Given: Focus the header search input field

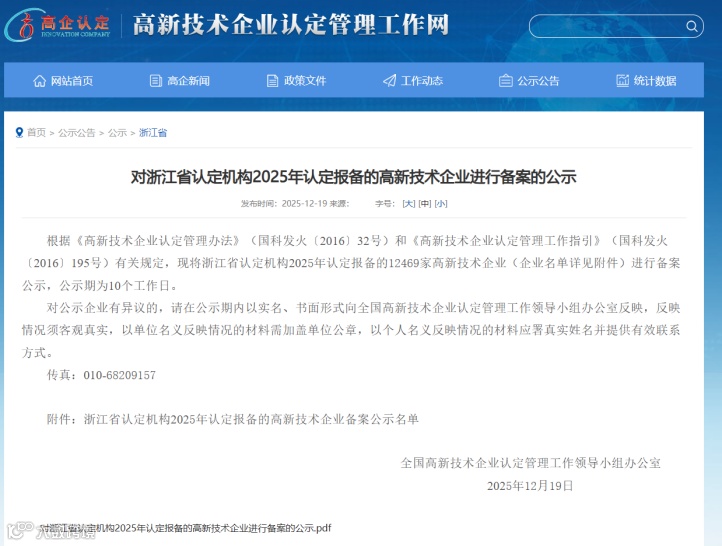Looking at the screenshot, I should tap(616, 26).
